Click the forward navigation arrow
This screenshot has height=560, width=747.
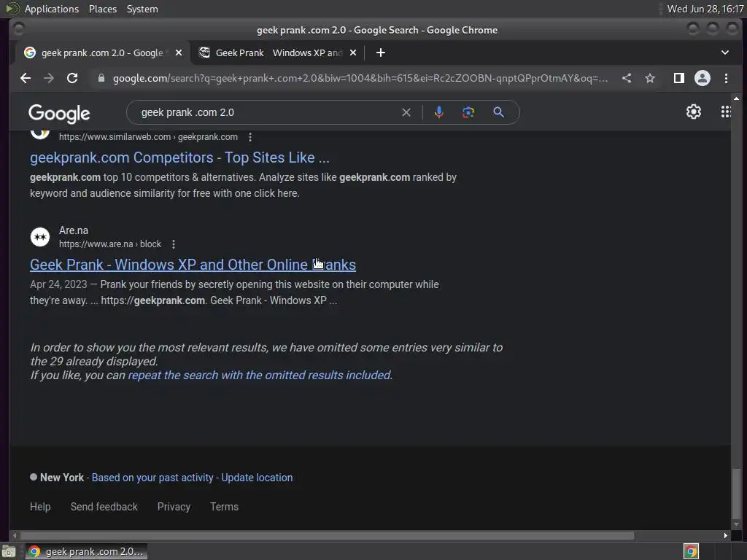[x=49, y=78]
